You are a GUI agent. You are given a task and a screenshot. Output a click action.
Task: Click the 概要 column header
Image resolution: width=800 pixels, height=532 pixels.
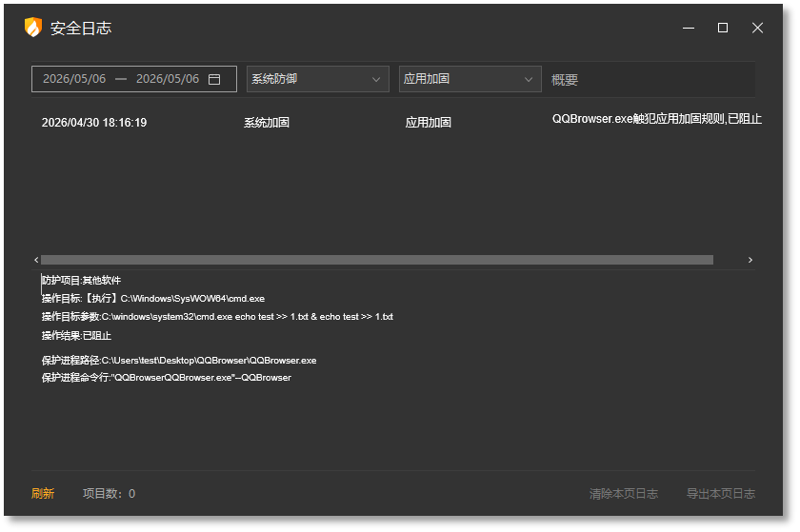click(564, 80)
